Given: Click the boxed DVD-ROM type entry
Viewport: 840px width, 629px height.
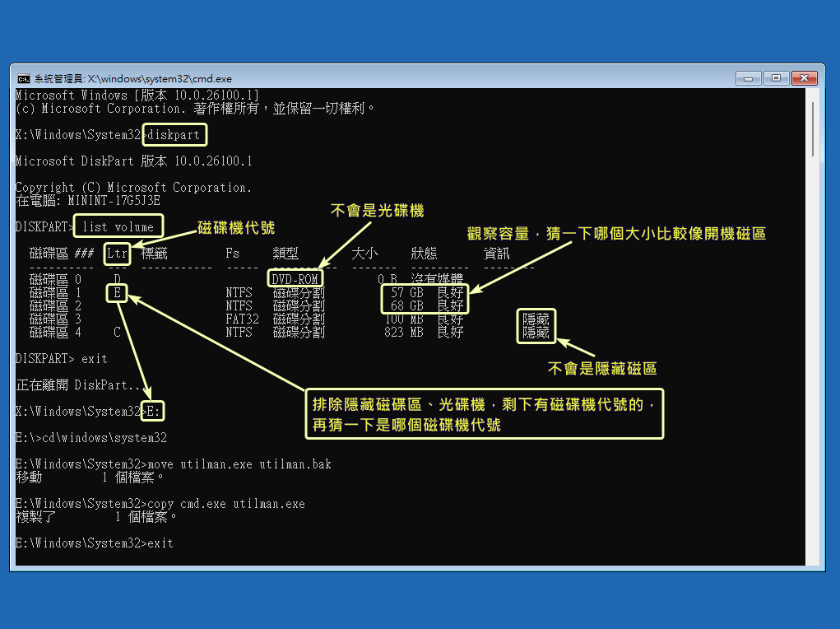Looking at the screenshot, I should coord(294,280).
